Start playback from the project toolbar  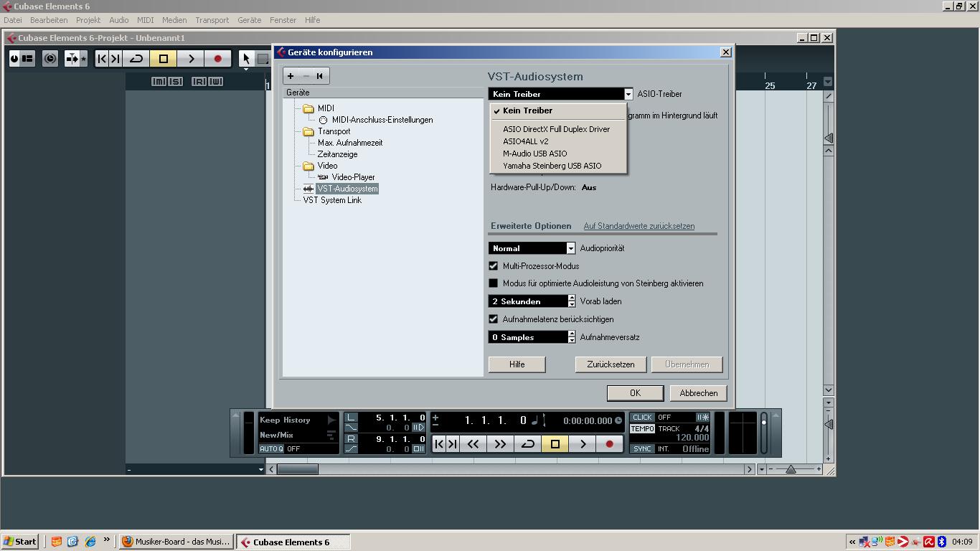pyautogui.click(x=191, y=59)
